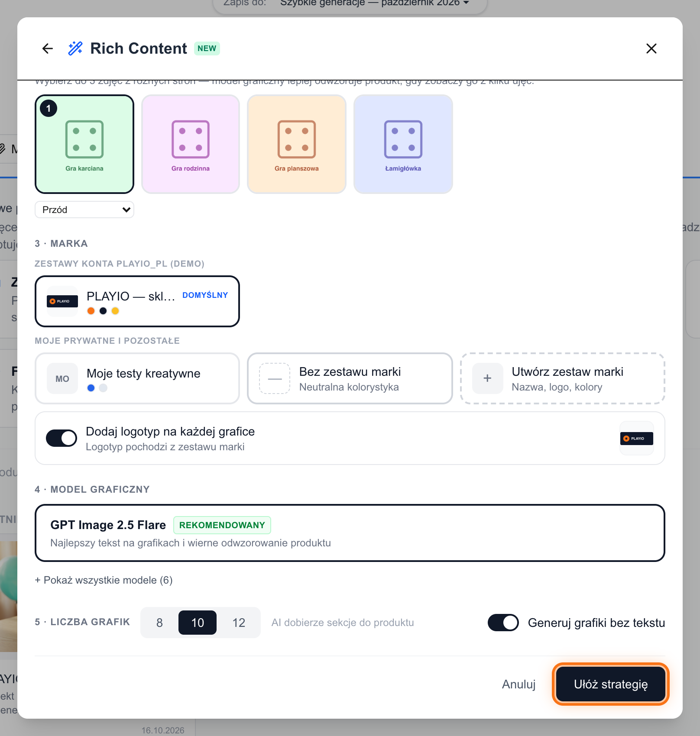Close the Rich Content dialog

651,48
